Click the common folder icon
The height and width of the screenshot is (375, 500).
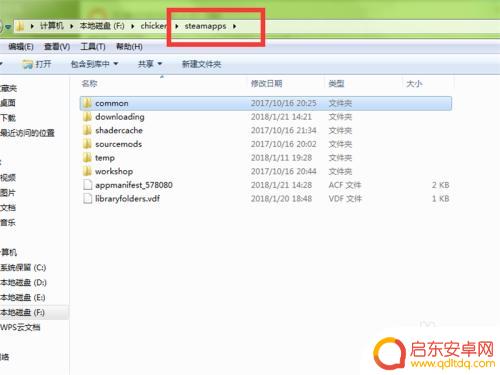click(x=87, y=103)
